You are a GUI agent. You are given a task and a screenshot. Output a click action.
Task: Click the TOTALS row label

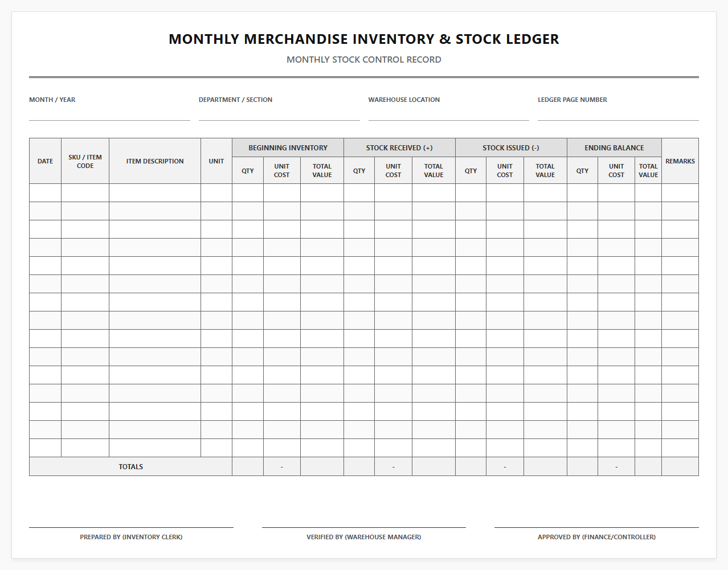[x=131, y=466]
